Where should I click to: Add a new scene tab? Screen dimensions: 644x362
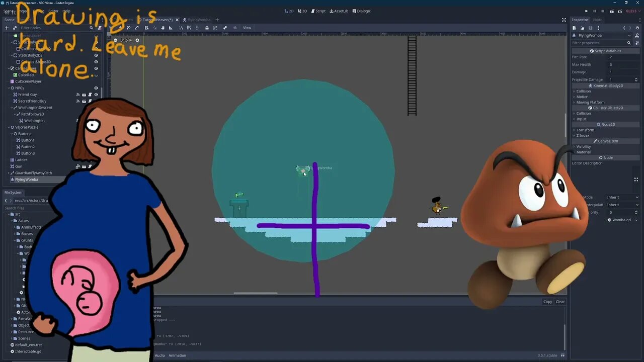pos(217,20)
